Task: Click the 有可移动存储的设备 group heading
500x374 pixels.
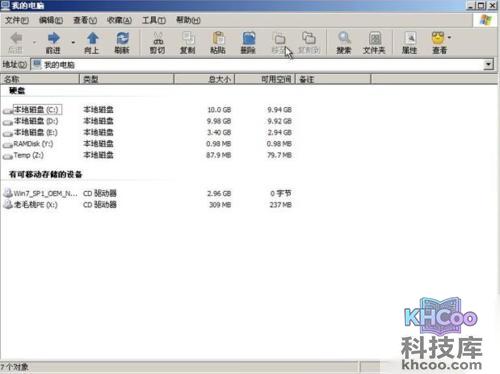Action: tap(46, 174)
